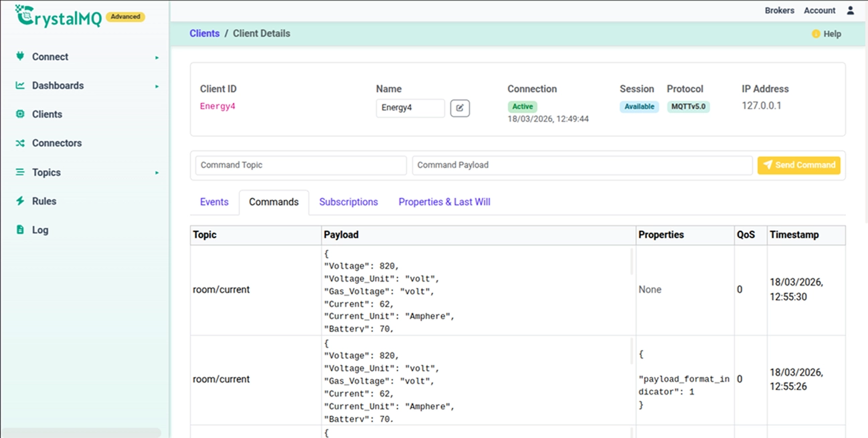The image size is (868, 438).
Task: Click the CrystalMQ logo
Action: click(58, 16)
